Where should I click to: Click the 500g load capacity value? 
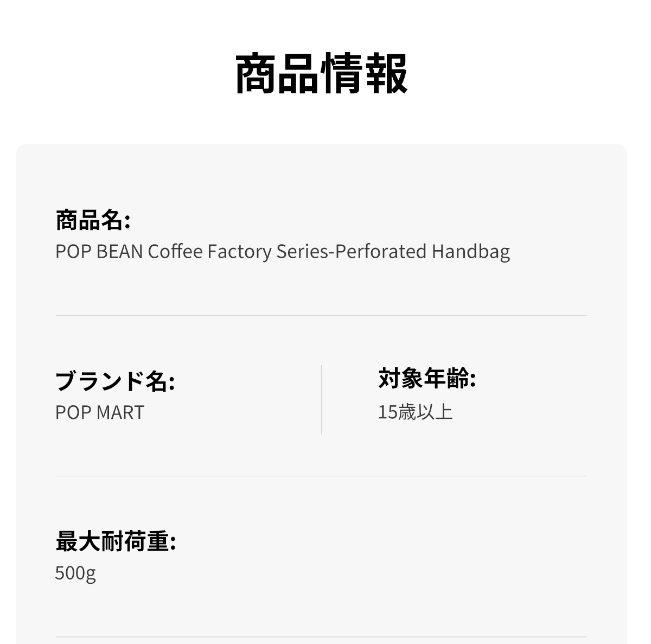pyautogui.click(x=75, y=573)
